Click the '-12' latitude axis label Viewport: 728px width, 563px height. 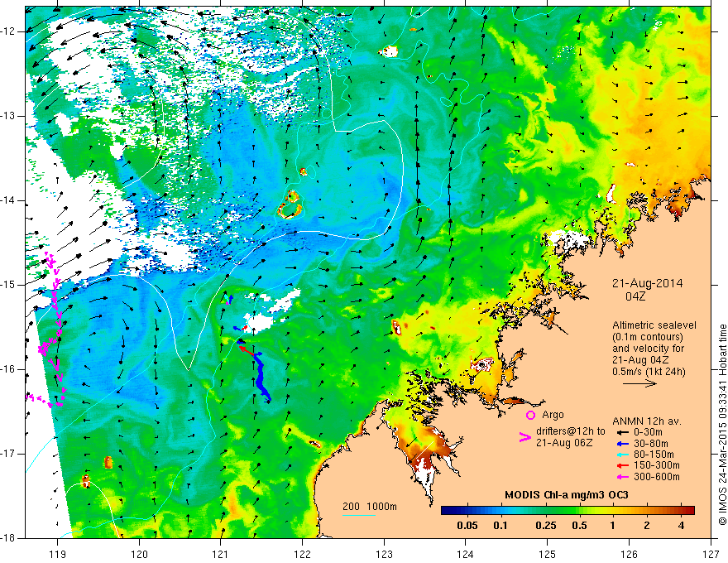click(9, 31)
